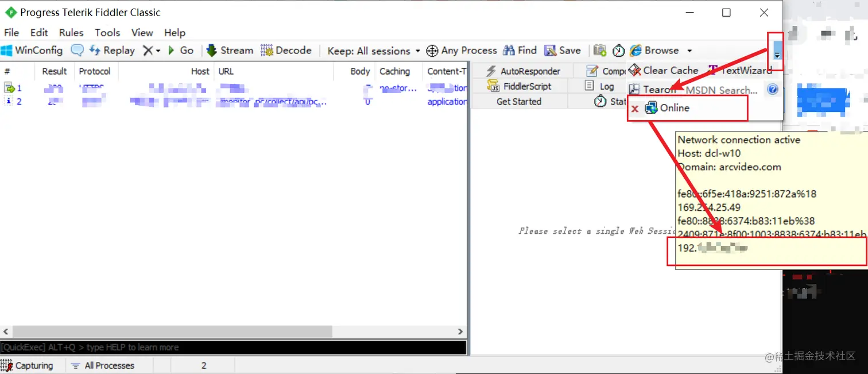The height and width of the screenshot is (374, 868).
Task: Toggle Stream mode
Action: [x=230, y=51]
